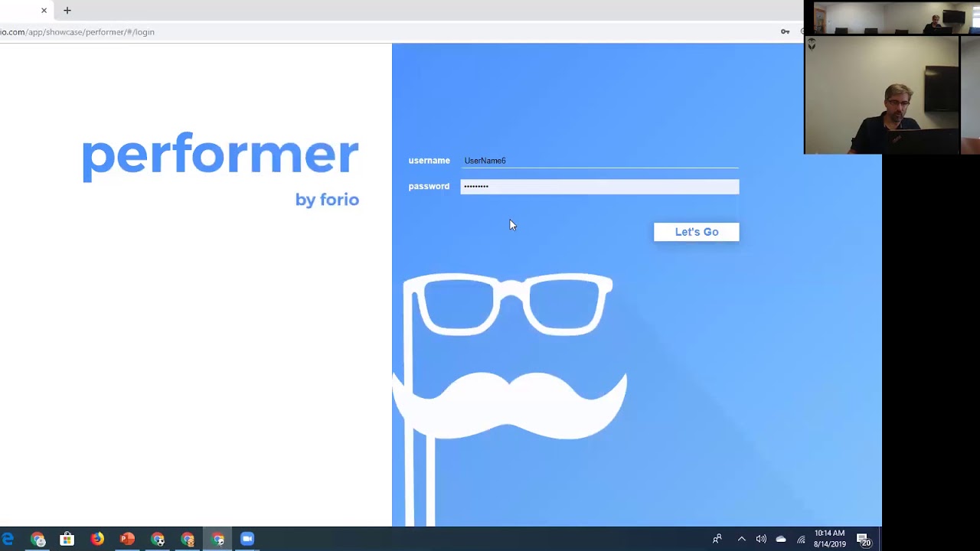Open the Action Center with 20 notifications

[x=863, y=539]
